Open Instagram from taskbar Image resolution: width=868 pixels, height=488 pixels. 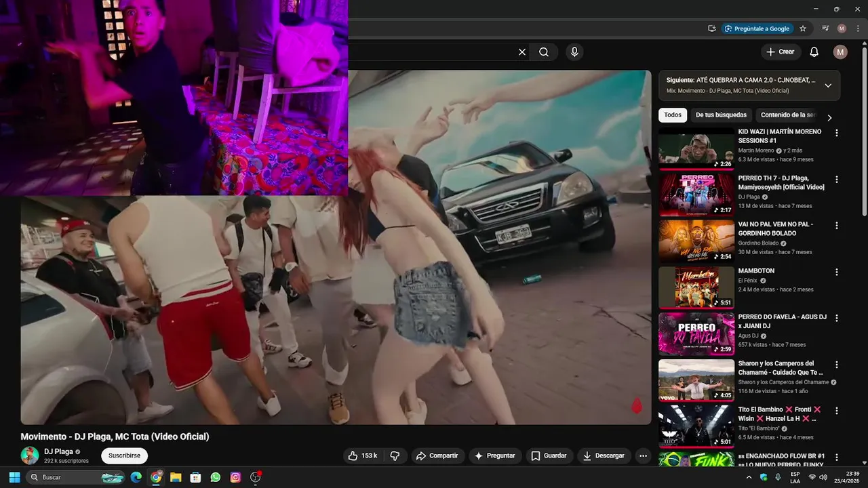pos(235,477)
